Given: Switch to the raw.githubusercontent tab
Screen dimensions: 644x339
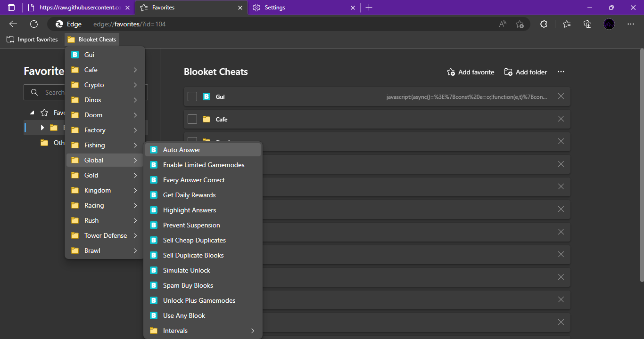Looking at the screenshot, I should [79, 8].
